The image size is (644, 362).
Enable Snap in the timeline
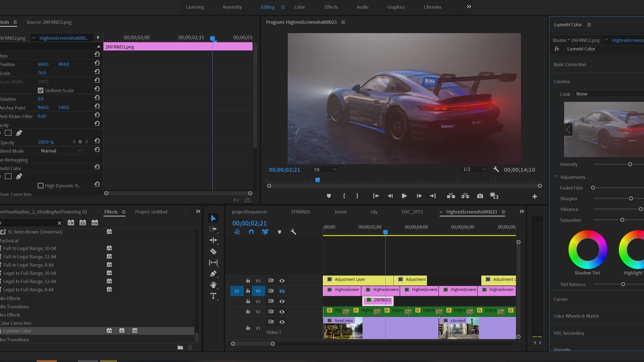click(251, 232)
